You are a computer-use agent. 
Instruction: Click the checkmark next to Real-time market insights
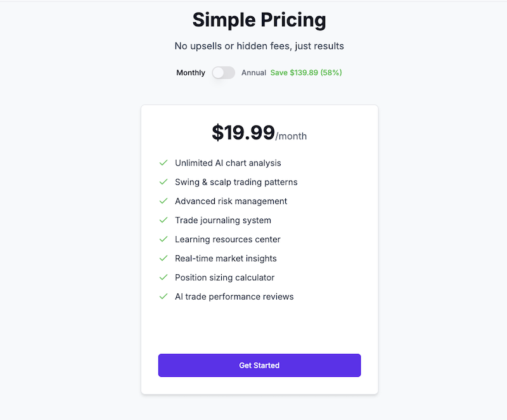(x=164, y=258)
